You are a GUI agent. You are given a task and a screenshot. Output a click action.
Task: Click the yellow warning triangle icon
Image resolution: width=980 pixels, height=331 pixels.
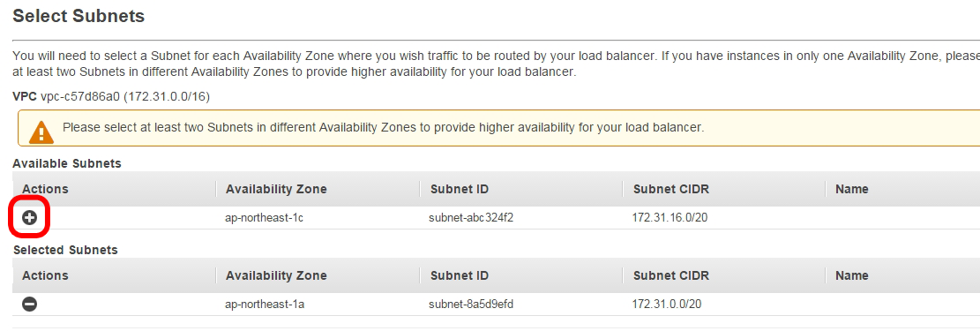(41, 130)
